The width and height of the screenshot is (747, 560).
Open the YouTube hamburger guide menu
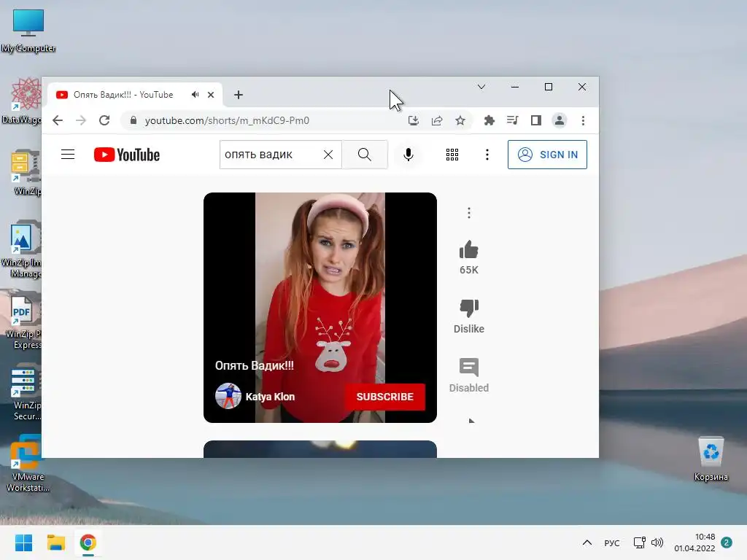[x=68, y=155]
